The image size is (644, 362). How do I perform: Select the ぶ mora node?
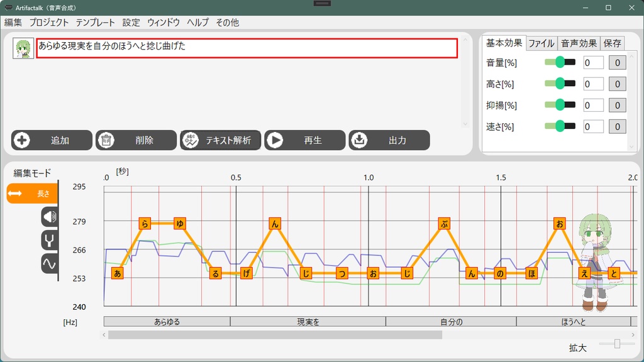coord(444,224)
